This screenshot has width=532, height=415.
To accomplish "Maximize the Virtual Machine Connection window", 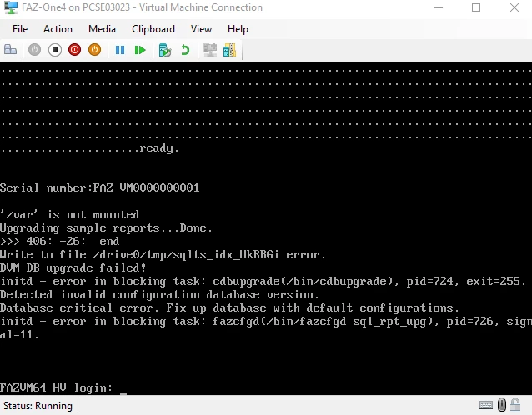I will coord(476,7).
